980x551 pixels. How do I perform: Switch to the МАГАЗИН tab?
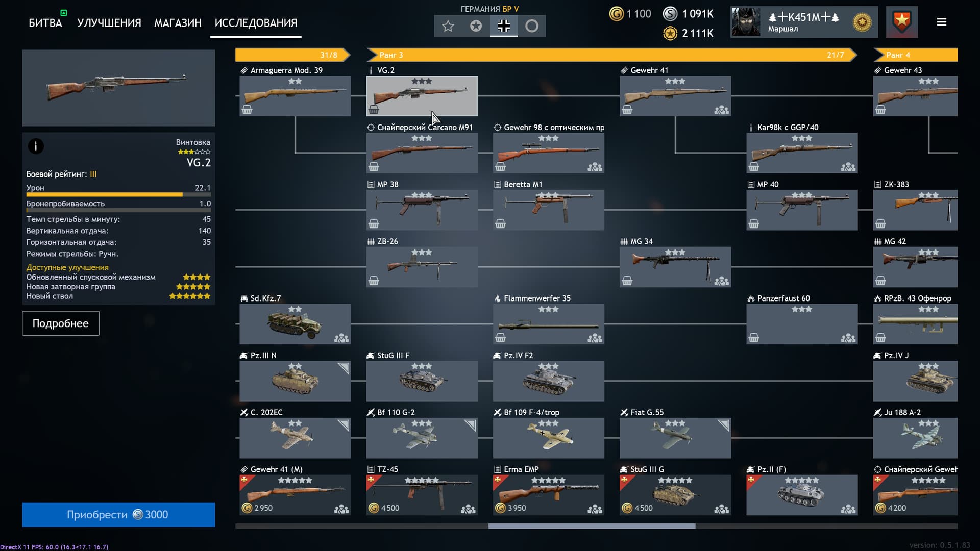coord(178,23)
